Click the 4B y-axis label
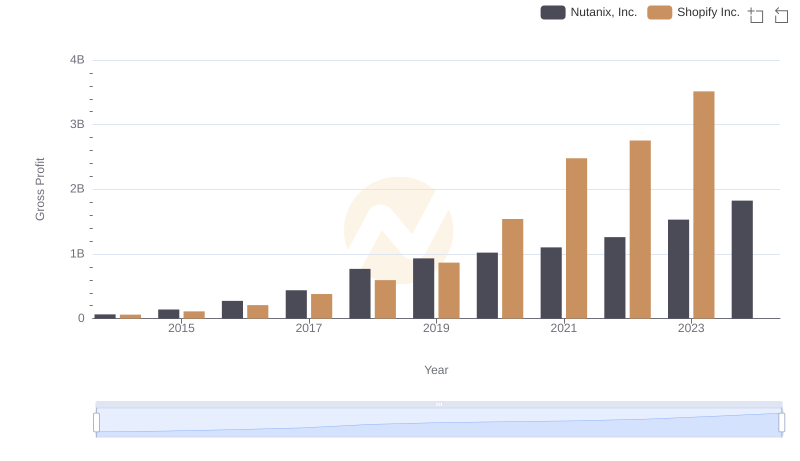800x461 pixels. coord(78,60)
